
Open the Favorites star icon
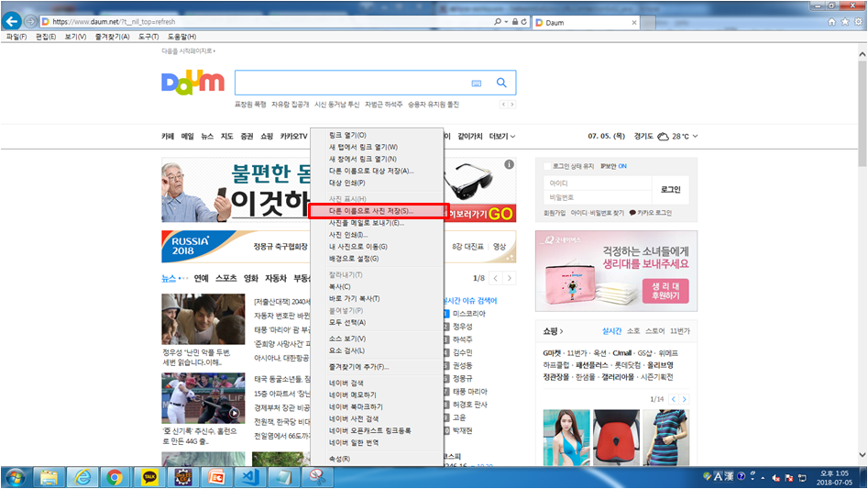tap(845, 22)
